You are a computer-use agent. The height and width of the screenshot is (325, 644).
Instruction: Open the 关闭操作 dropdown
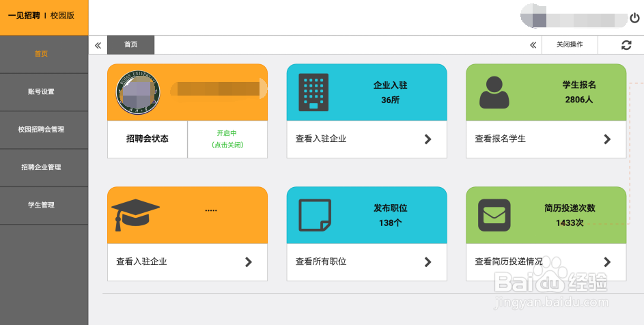tap(570, 45)
